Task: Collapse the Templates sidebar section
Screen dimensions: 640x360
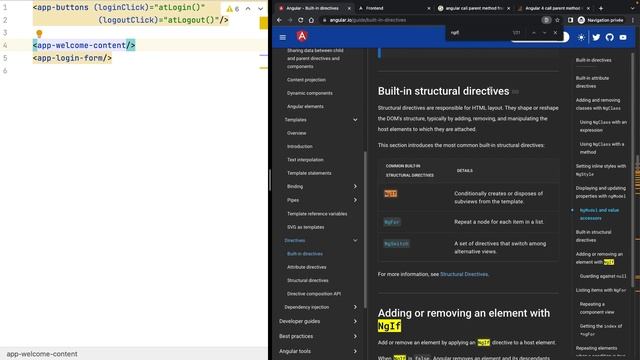Action: click(355, 120)
